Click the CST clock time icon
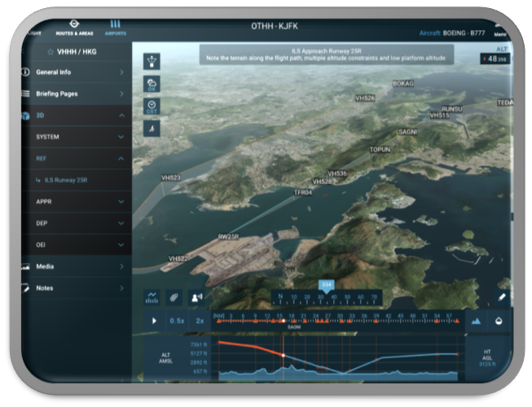Image resolution: width=532 pixels, height=407 pixels. point(152,107)
